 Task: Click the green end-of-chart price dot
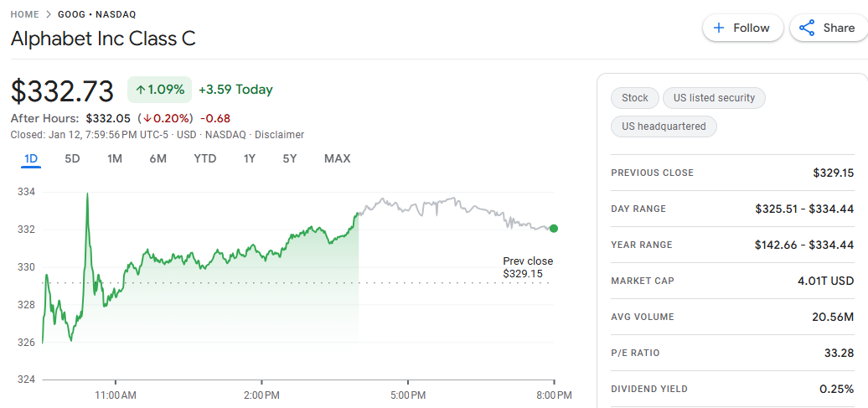(x=554, y=228)
